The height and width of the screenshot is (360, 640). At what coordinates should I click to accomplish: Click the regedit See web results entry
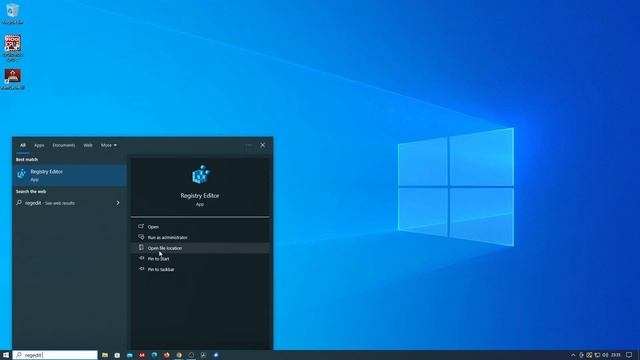click(70, 203)
